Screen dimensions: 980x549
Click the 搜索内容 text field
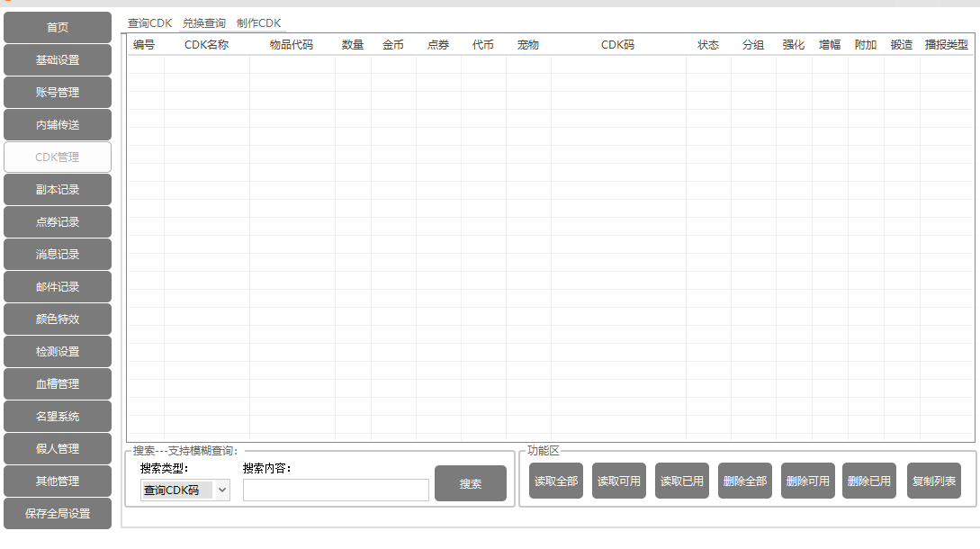(x=336, y=490)
